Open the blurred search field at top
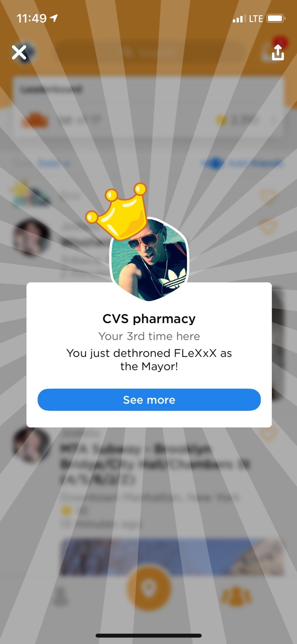This screenshot has width=297, height=644. click(x=149, y=52)
